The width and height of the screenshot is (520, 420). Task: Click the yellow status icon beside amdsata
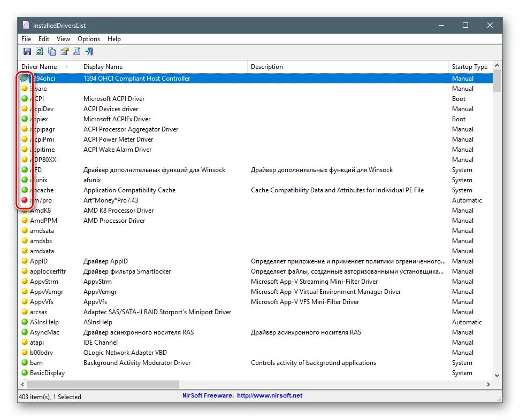(25, 230)
